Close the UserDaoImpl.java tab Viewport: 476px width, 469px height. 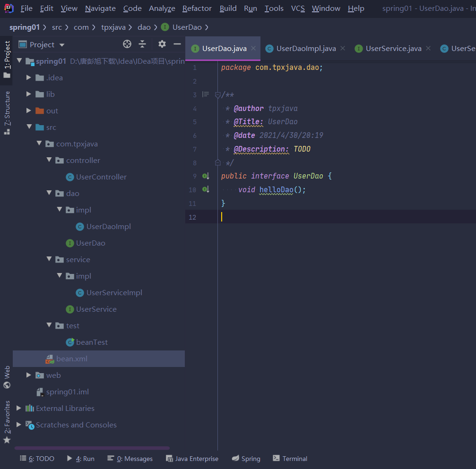343,48
